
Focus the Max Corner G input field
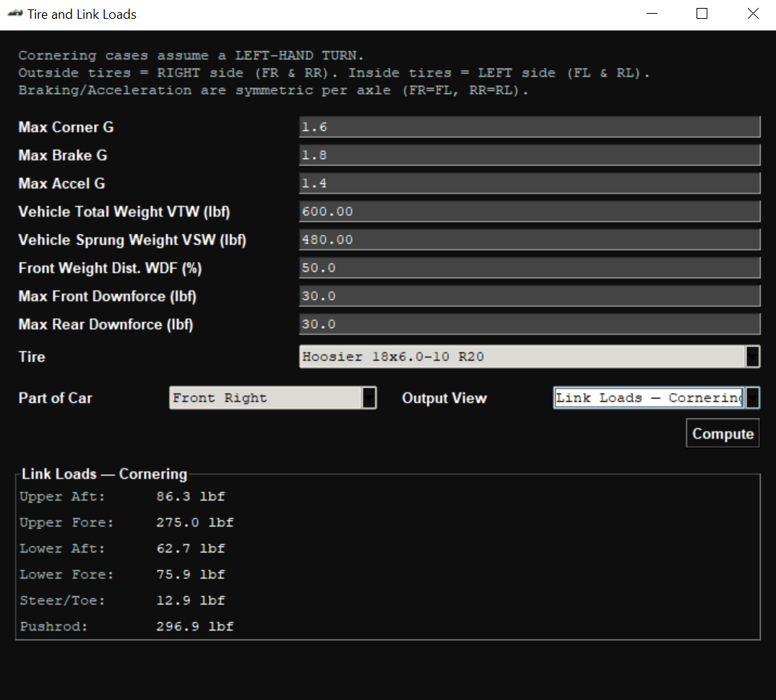(x=530, y=127)
